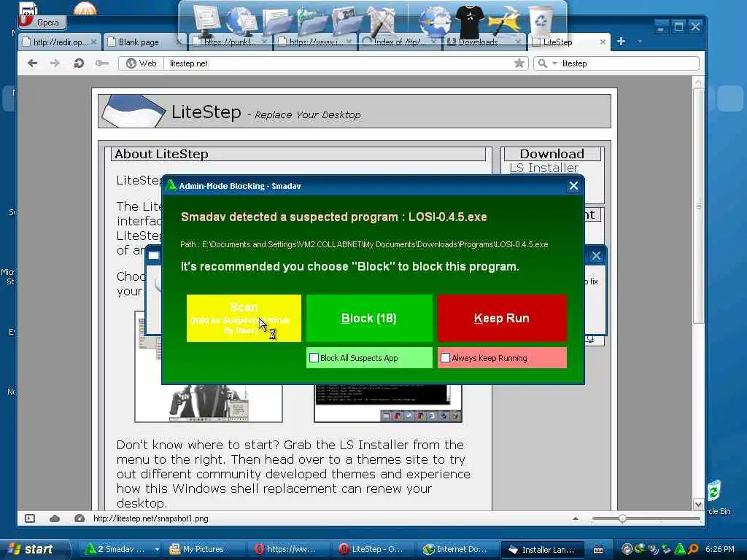Switch to Internet Download taskbar button

tap(458, 549)
